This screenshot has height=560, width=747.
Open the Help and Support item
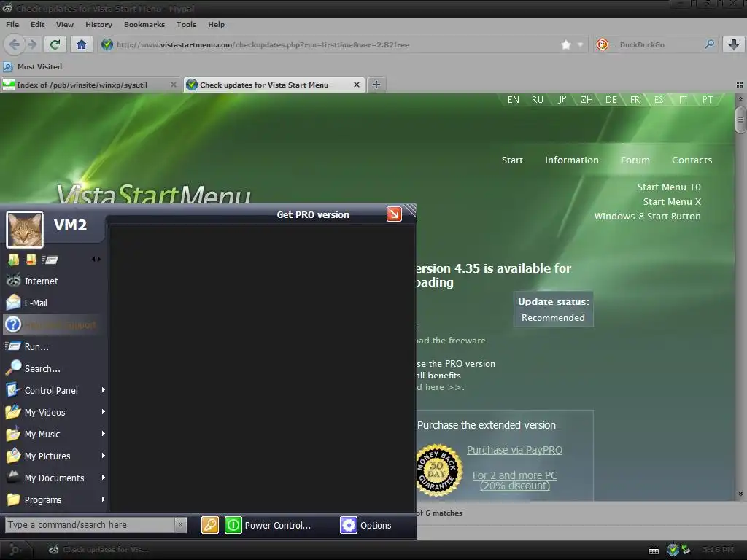tap(53, 324)
